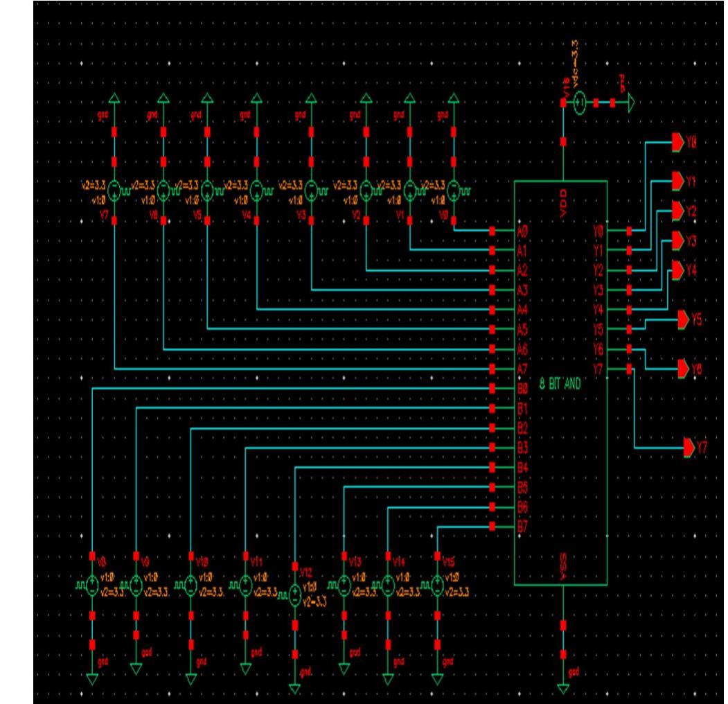The width and height of the screenshot is (728, 704).
Task: Click the B4 input terminal label
Action: coord(522,468)
